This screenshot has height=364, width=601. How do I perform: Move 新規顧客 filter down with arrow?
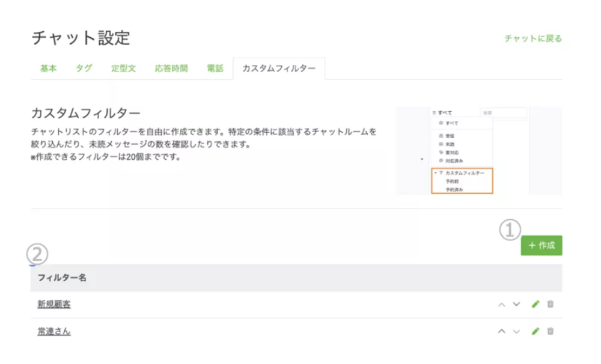[x=516, y=305]
